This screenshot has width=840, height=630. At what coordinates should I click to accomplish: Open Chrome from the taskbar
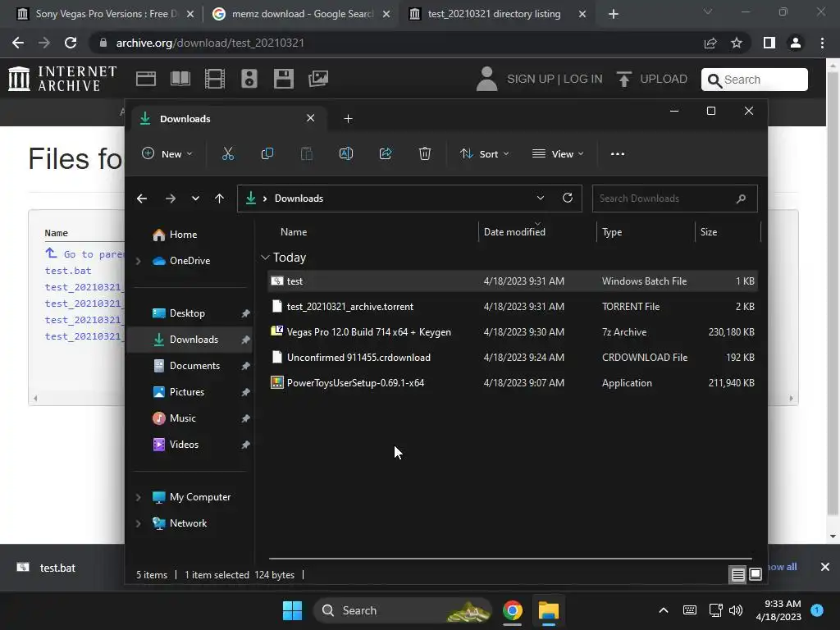coord(513,610)
